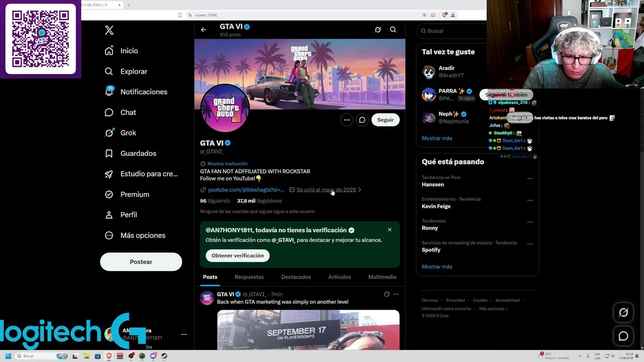
Task: Click Obtener verificación button
Action: (x=237, y=255)
